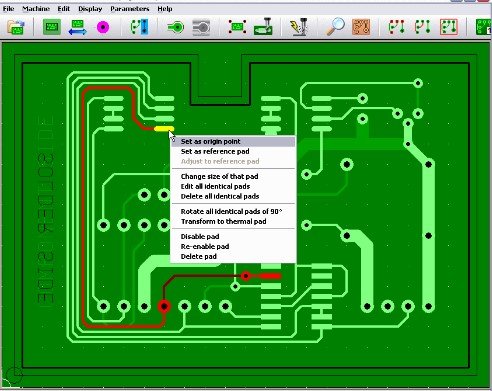Open the Machine menu
This screenshot has height=391, width=492.
[36, 9]
